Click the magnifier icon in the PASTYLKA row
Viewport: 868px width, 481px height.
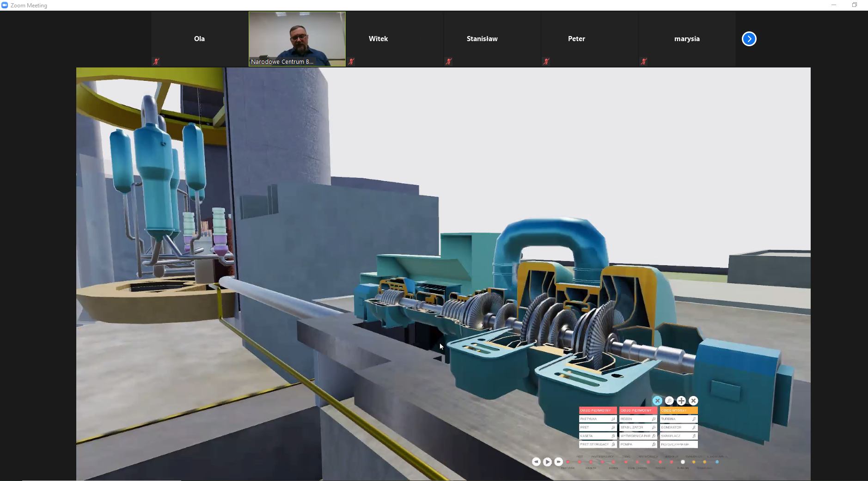(613, 419)
